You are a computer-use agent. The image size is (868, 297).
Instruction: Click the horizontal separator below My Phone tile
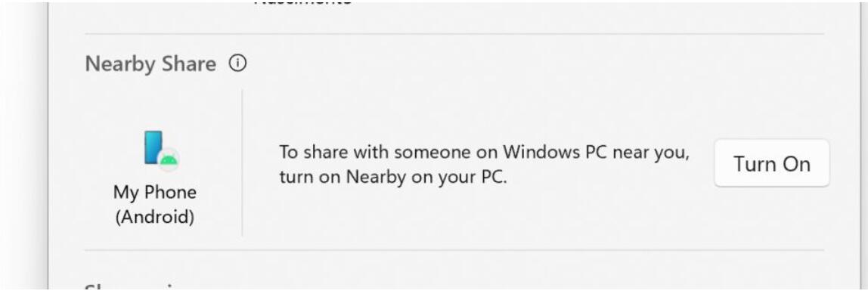coord(454,250)
